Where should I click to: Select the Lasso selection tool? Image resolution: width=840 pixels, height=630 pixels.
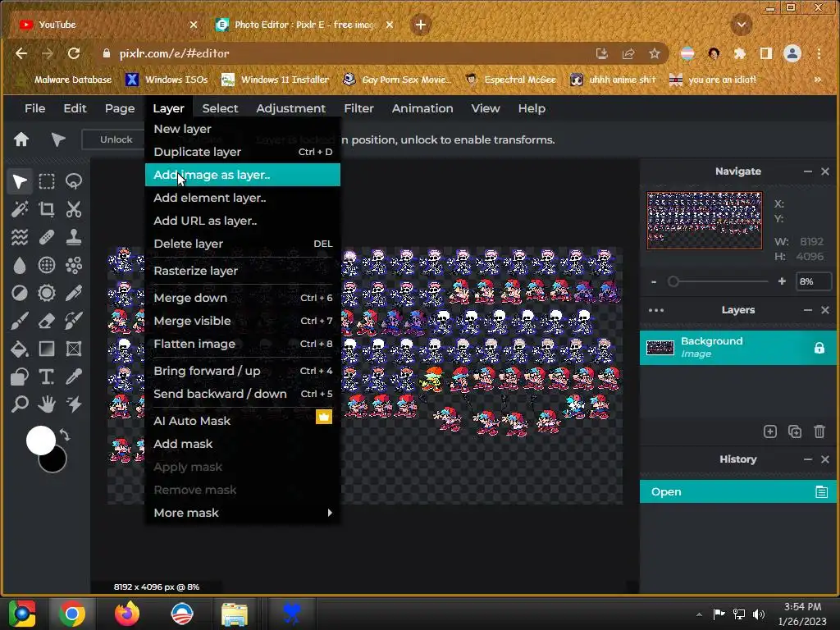click(74, 181)
